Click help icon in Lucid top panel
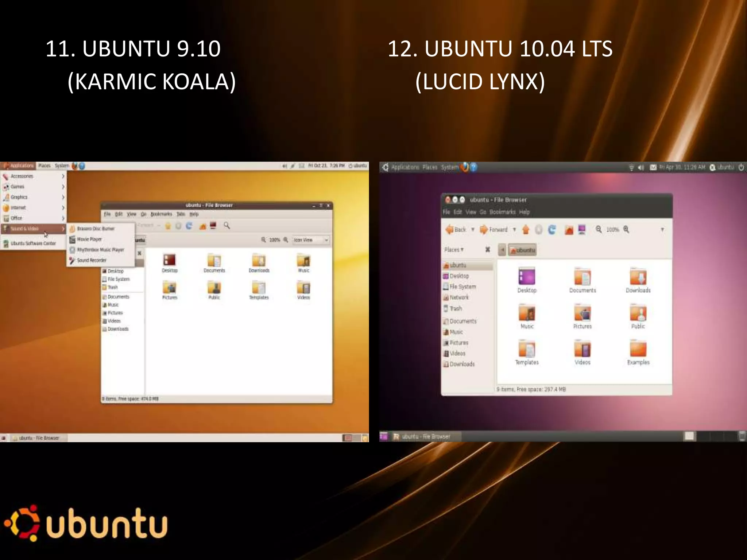Screen dimensions: 747x560 (x=473, y=167)
